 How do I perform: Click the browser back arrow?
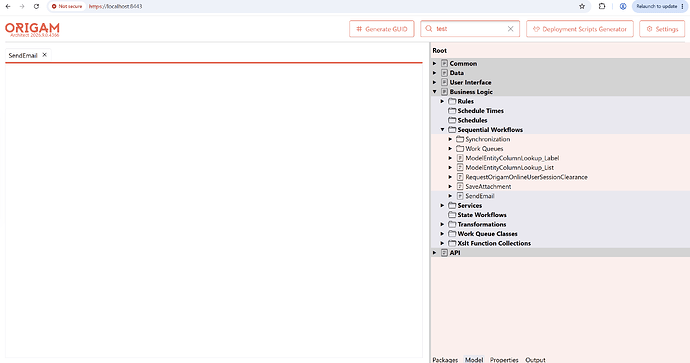8,6
